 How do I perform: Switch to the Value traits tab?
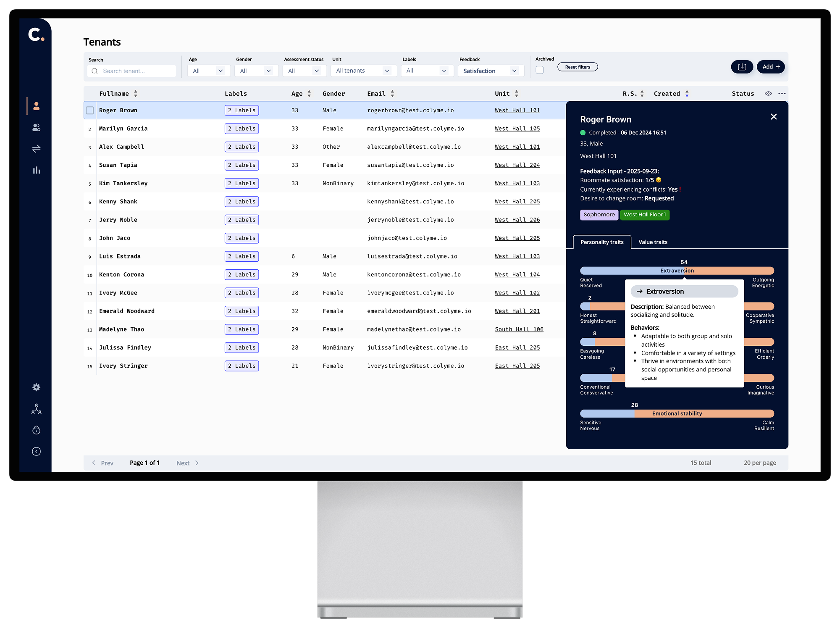(653, 242)
